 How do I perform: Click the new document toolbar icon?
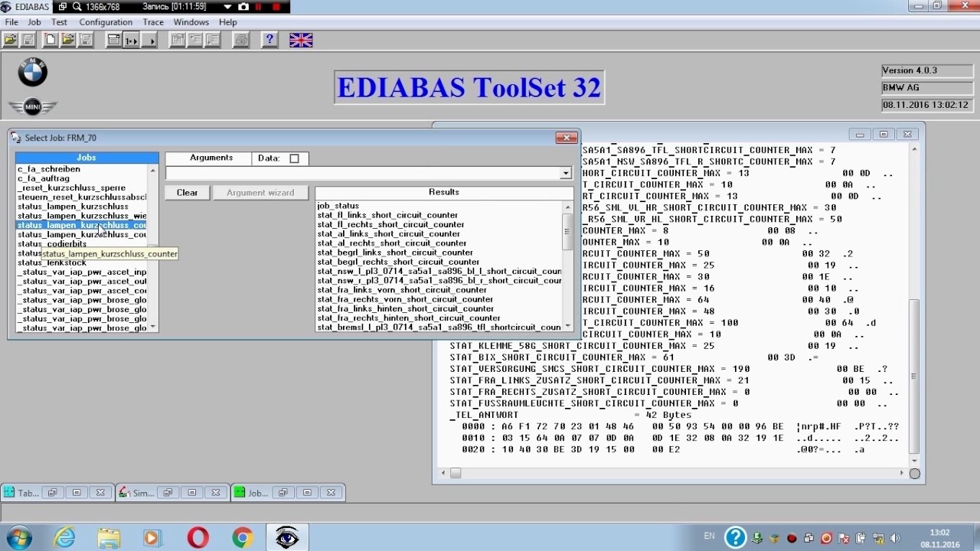[51, 40]
